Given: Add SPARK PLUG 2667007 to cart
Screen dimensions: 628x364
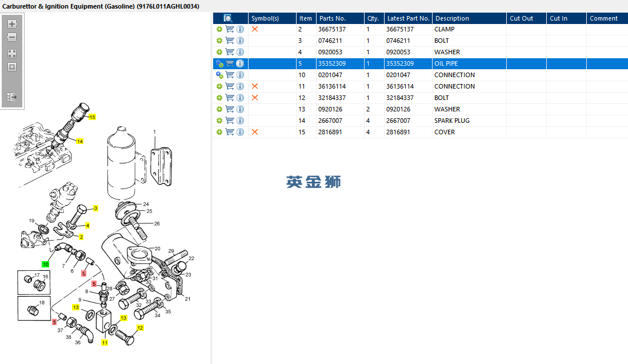Looking at the screenshot, I should pos(230,121).
